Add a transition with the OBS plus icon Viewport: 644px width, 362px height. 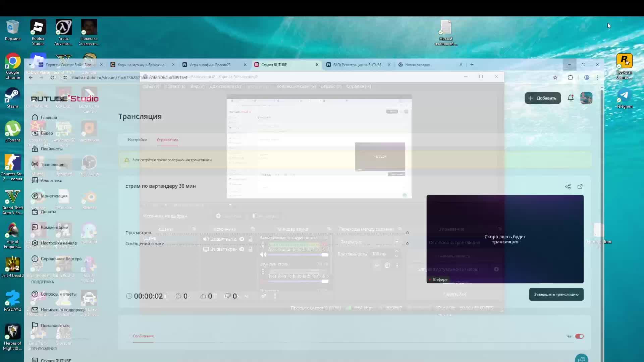[x=377, y=265]
